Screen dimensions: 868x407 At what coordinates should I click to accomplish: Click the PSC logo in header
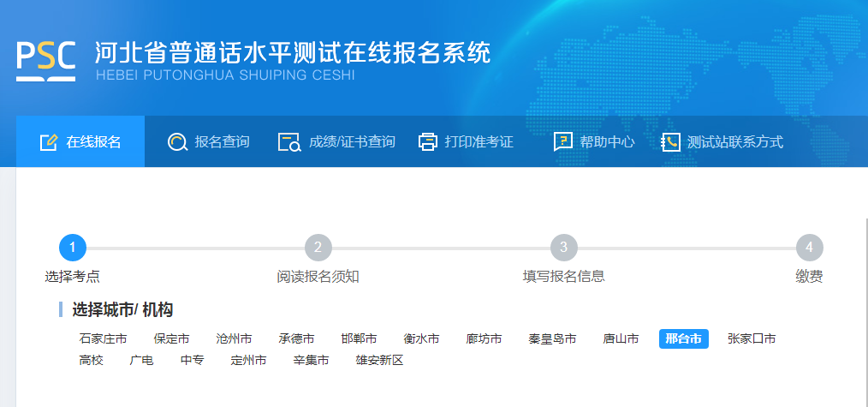click(x=45, y=61)
